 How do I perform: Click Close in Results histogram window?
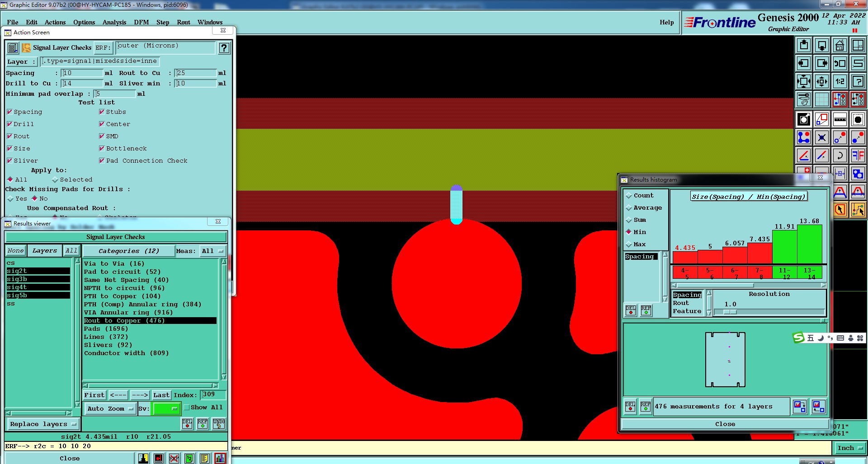coord(725,424)
